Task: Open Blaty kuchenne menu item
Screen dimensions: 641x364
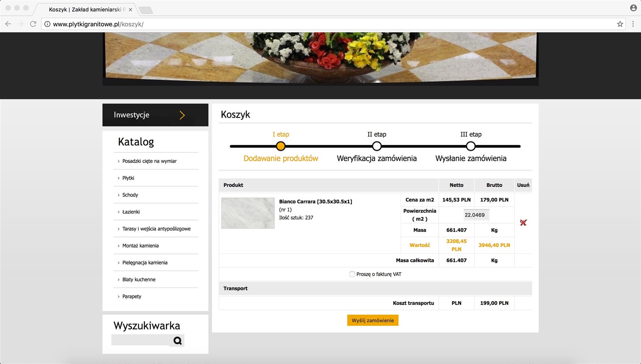Action: tap(139, 279)
